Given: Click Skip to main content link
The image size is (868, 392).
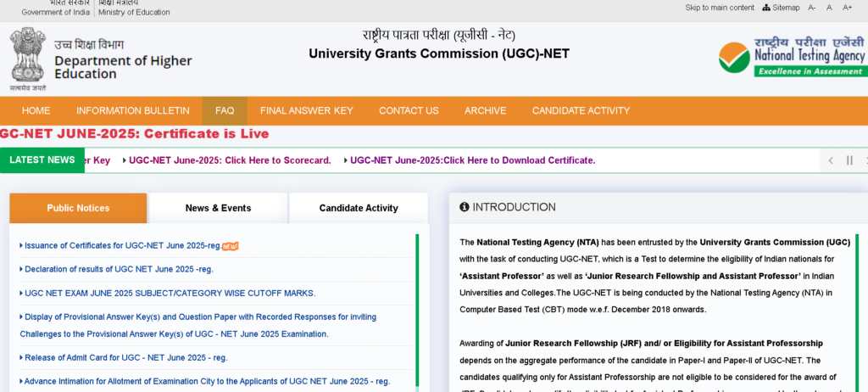Looking at the screenshot, I should (x=720, y=7).
